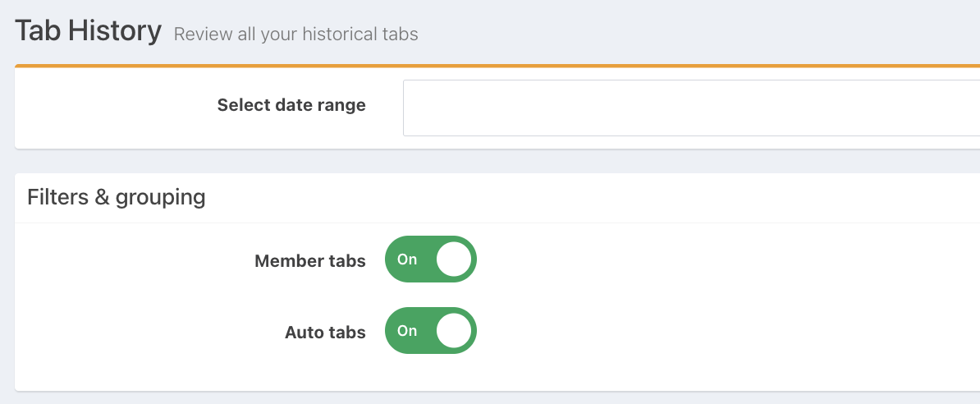
Task: Click the "Review all your historical tabs" subtitle
Action: [x=296, y=34]
